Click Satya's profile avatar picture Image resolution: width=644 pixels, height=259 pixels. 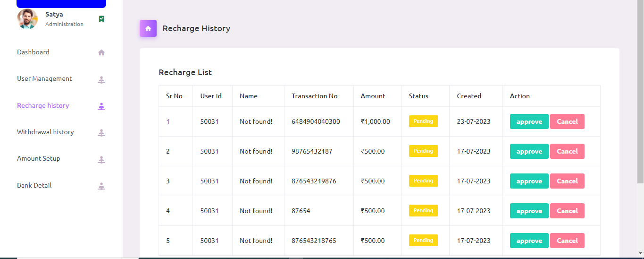coord(27,19)
